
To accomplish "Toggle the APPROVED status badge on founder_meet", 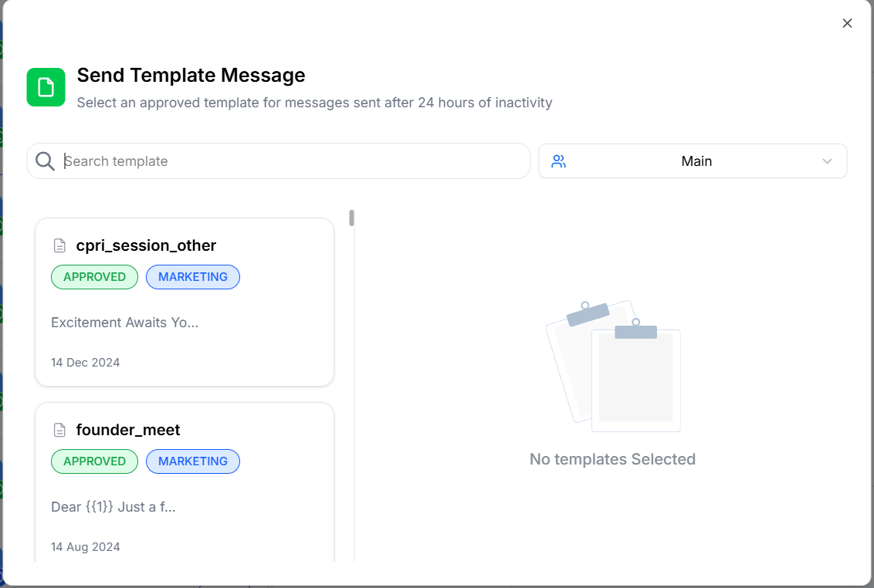I will click(x=94, y=461).
